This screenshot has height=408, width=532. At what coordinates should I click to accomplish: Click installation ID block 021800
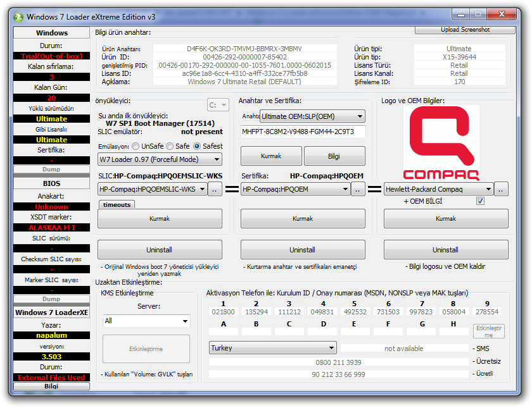[x=223, y=312]
